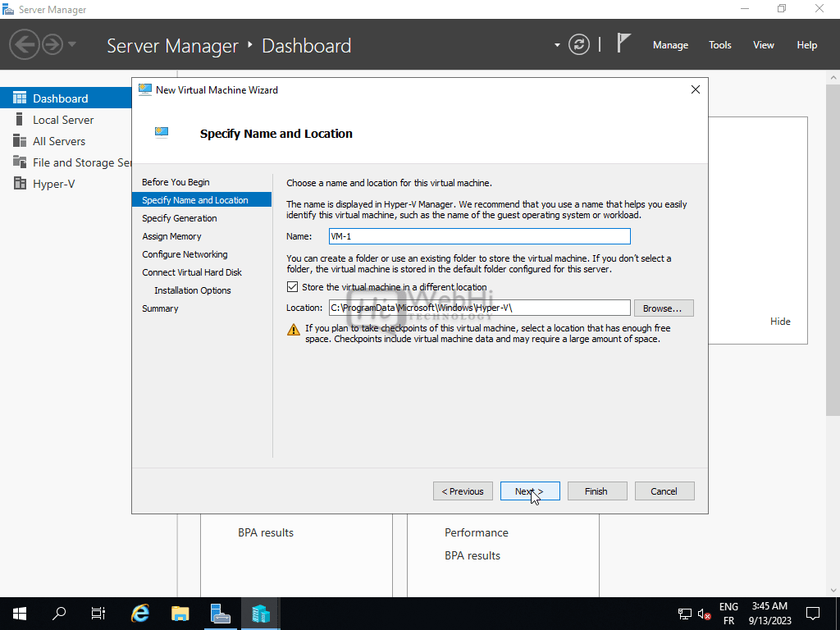
Task: Open the View menu
Action: pos(764,45)
